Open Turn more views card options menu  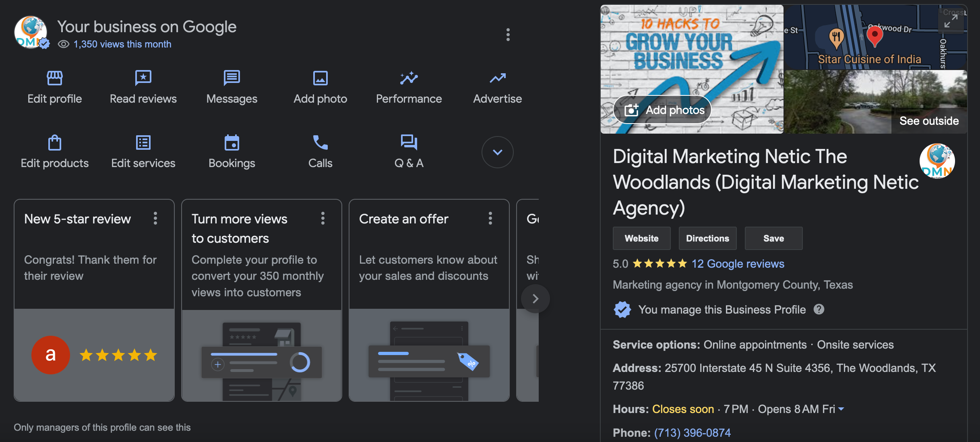point(323,219)
